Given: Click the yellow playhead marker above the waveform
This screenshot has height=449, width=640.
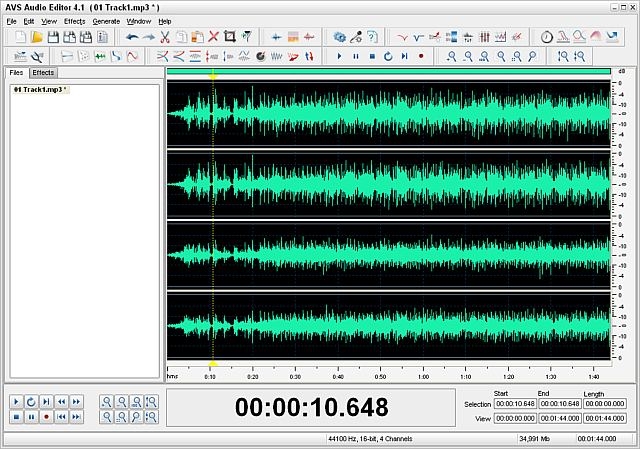Looking at the screenshot, I should [213, 76].
